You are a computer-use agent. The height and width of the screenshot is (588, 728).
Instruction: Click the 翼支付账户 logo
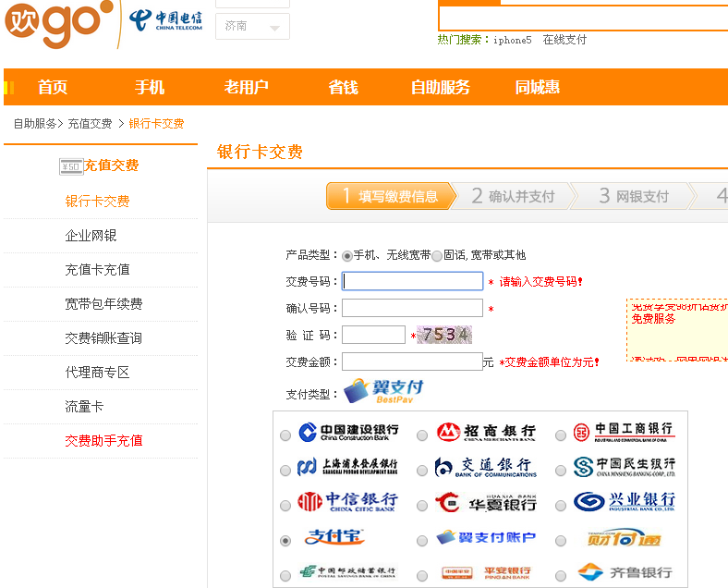coord(486,537)
